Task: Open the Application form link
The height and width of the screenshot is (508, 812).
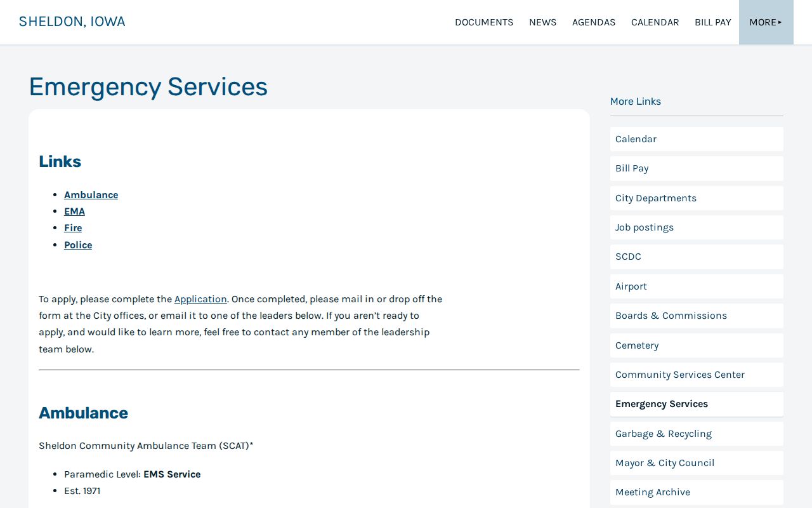Action: click(200, 299)
